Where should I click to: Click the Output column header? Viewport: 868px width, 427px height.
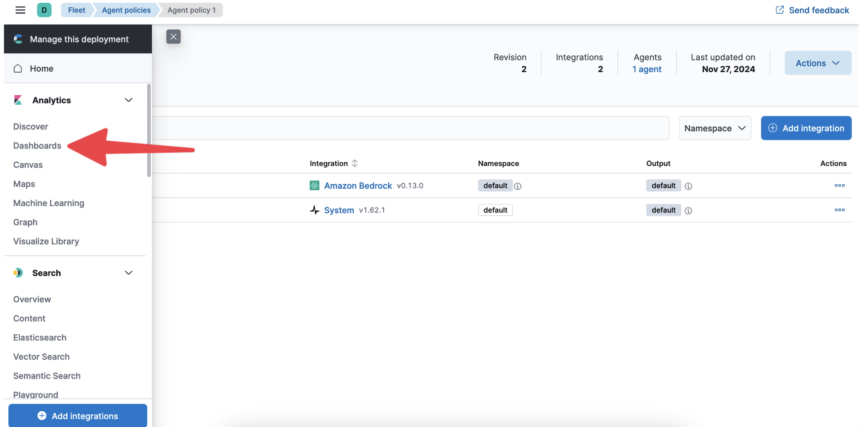(658, 163)
